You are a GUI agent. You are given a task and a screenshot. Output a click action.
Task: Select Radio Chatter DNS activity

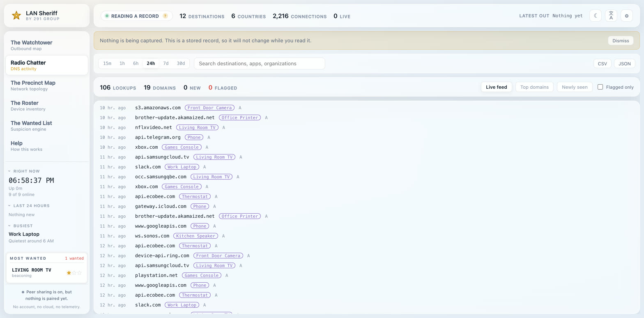tap(47, 65)
